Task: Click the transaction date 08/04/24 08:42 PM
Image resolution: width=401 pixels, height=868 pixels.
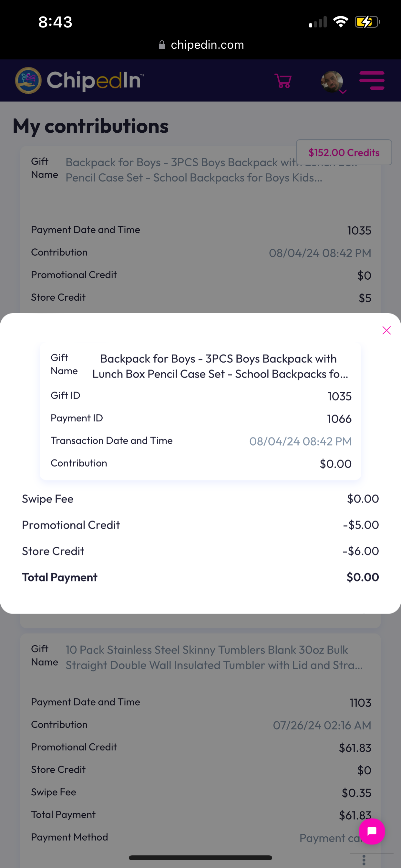Action: 300,441
